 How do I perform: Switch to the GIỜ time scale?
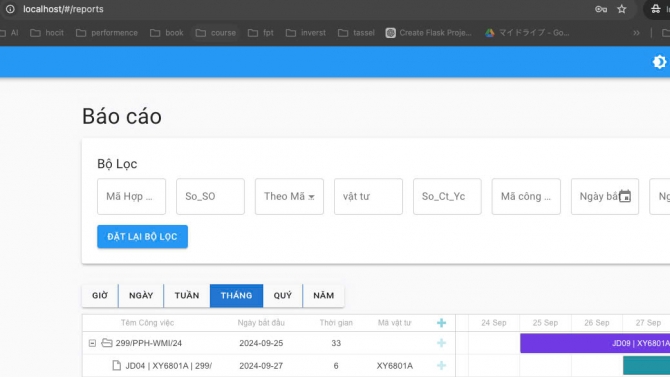tap(100, 295)
